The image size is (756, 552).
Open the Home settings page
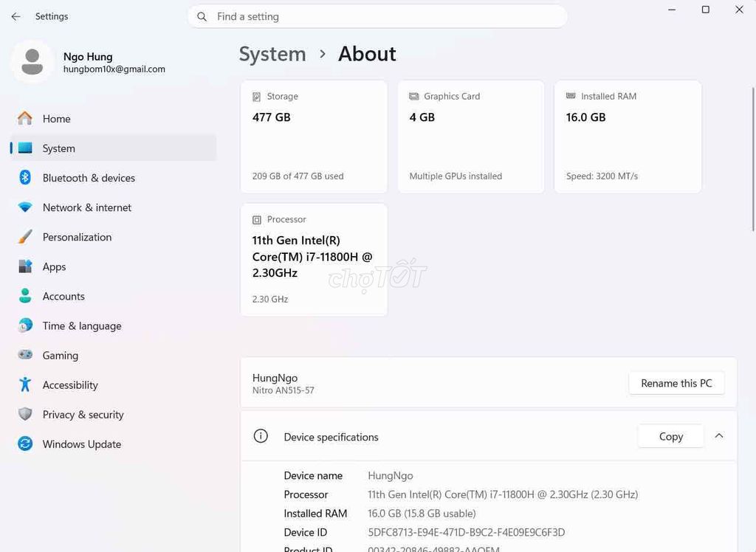(x=113, y=119)
